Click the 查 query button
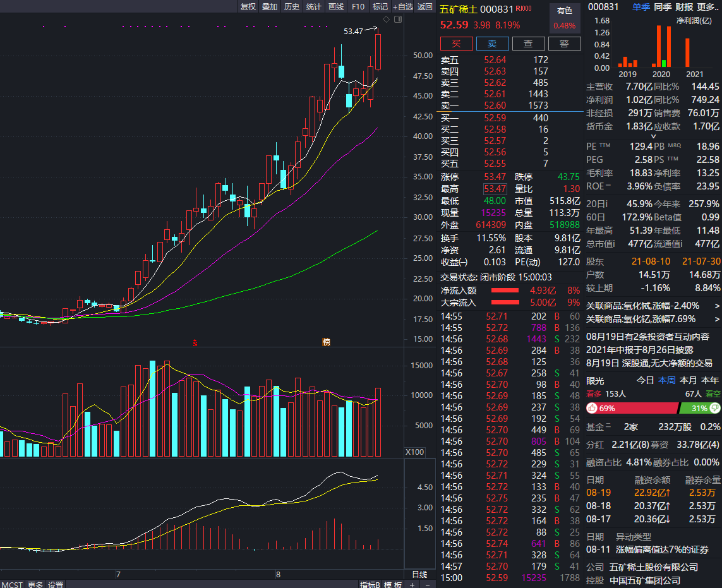Image resolution: width=722 pixels, height=588 pixels. pyautogui.click(x=528, y=44)
